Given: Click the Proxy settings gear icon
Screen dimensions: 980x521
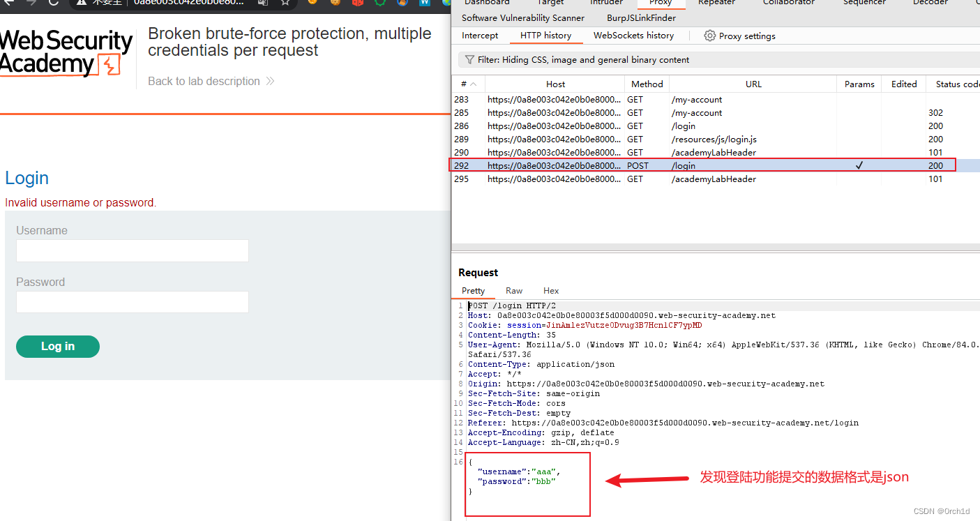Looking at the screenshot, I should point(709,36).
